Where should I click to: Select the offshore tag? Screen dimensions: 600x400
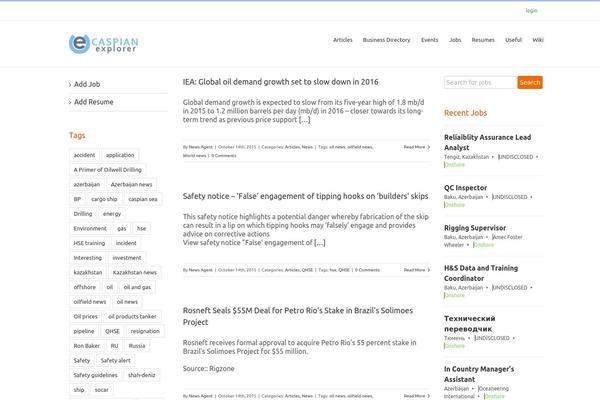pyautogui.click(x=85, y=287)
